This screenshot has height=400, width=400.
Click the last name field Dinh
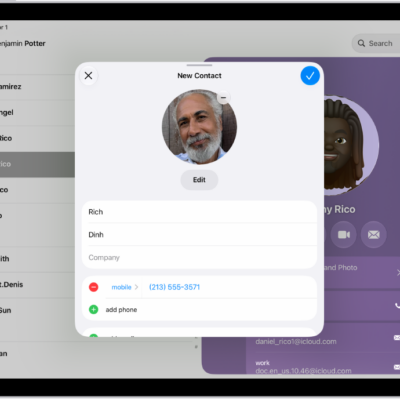199,235
